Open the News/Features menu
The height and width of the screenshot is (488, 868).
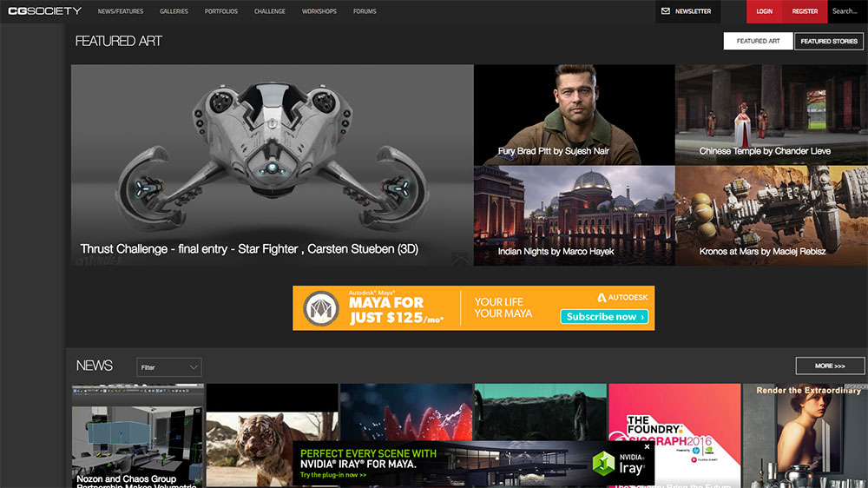[120, 11]
